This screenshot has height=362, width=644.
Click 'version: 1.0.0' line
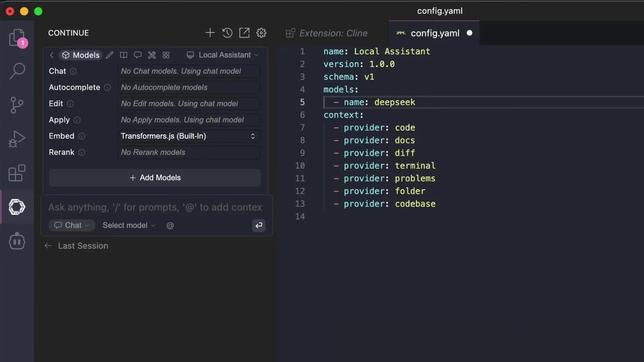[x=359, y=64]
